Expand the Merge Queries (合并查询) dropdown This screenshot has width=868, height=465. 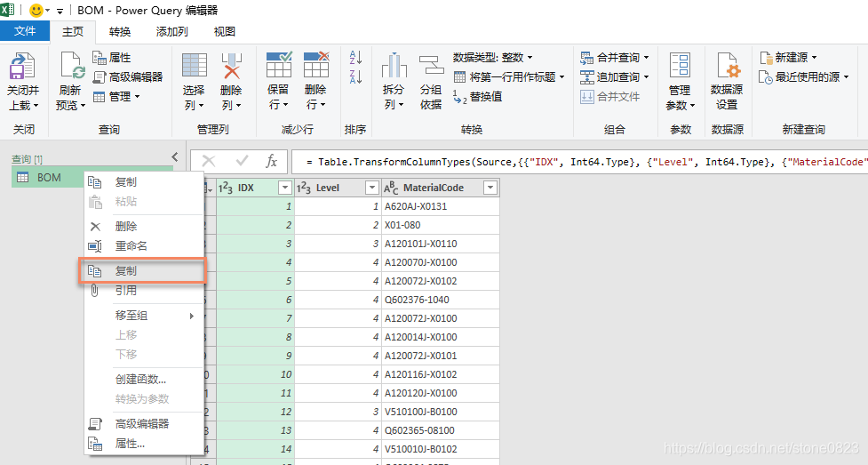(647, 57)
